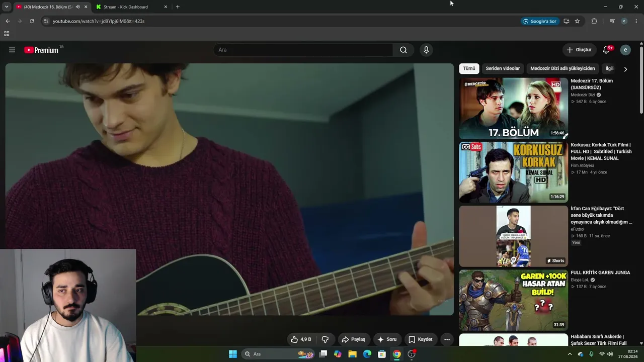Like the video with 4,9 B likes

click(x=301, y=339)
